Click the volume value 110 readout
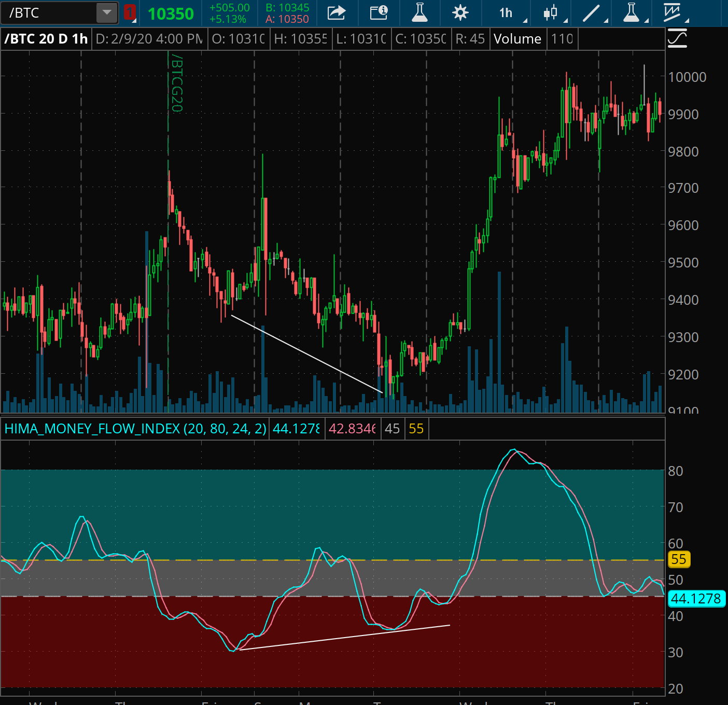The width and height of the screenshot is (728, 705). [x=562, y=39]
